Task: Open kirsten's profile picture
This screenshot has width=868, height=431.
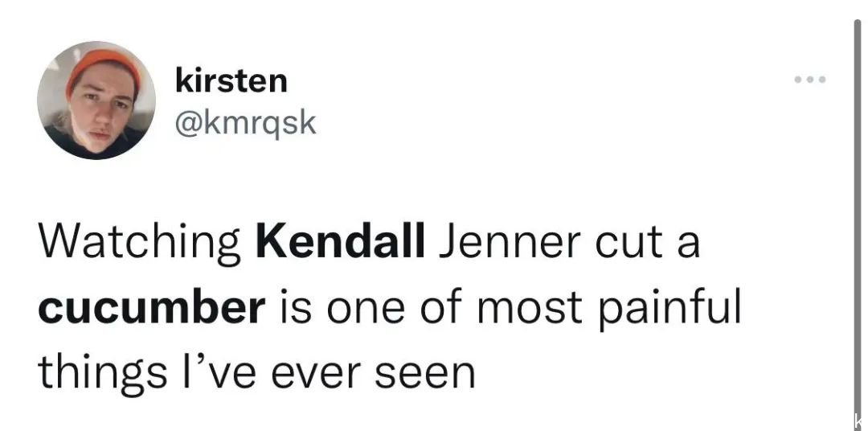Action: [x=96, y=101]
